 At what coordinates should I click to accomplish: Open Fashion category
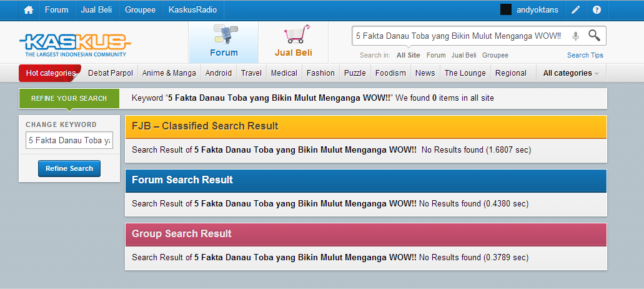320,73
